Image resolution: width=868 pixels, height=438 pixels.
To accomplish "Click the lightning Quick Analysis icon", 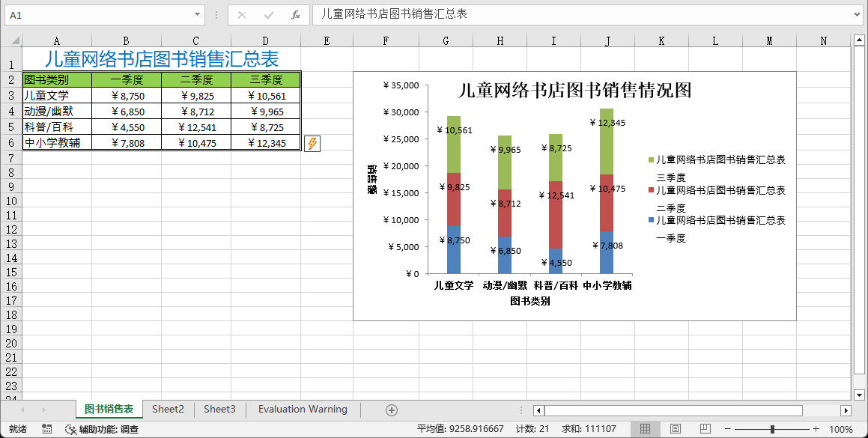I will pyautogui.click(x=312, y=144).
